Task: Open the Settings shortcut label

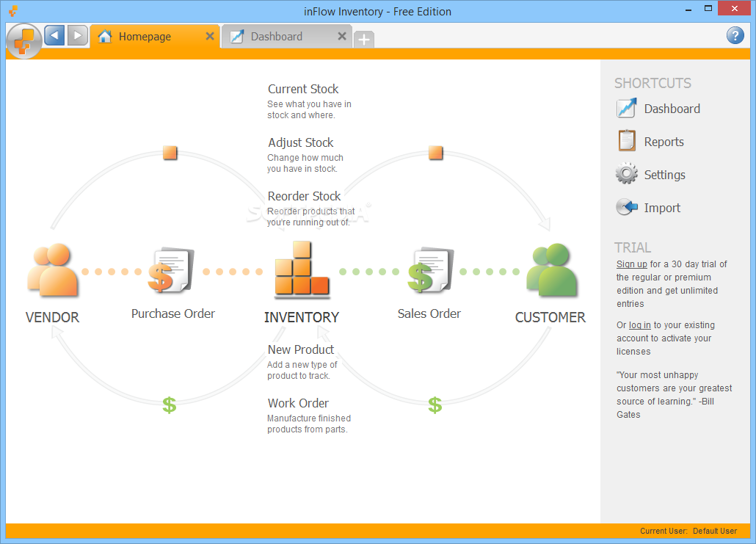Action: 665,175
